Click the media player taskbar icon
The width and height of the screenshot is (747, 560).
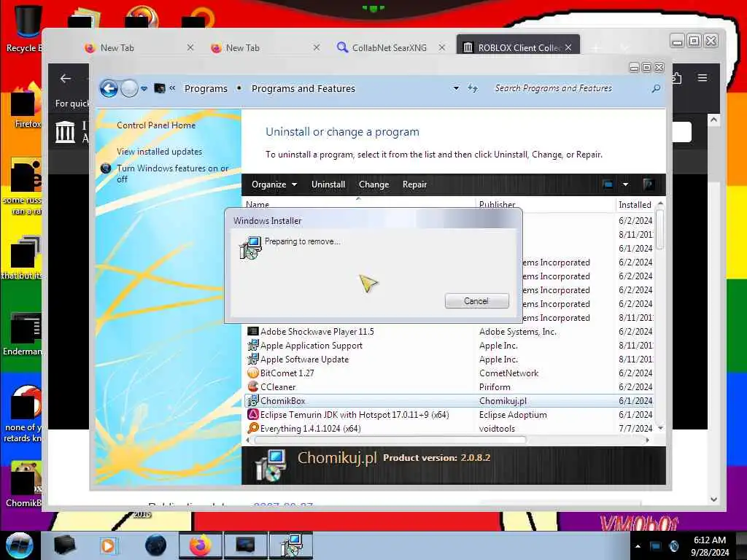[x=109, y=545]
